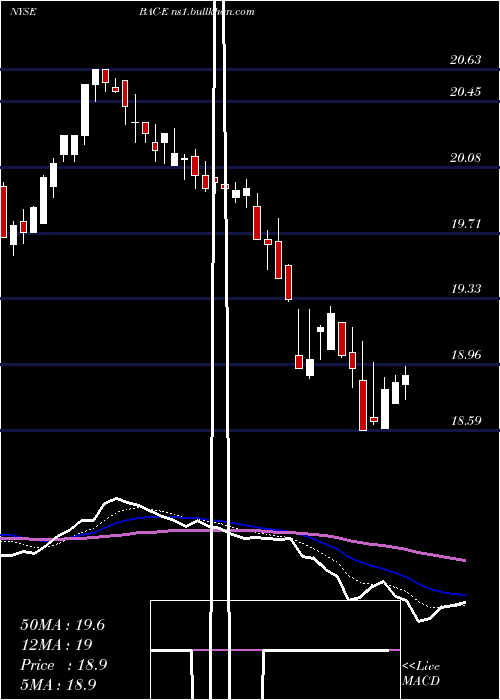Viewport: 500px width, 700px height.
Task: Click the BAC-E ticker symbol text
Action: click(x=153, y=12)
